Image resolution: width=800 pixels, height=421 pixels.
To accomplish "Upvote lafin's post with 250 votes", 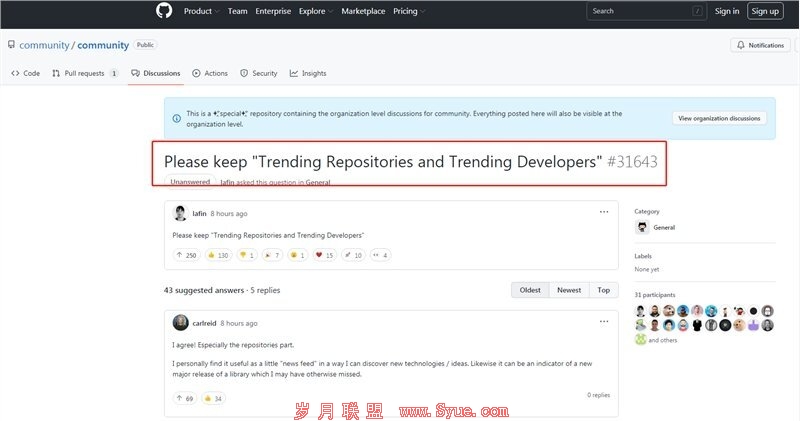I will tap(186, 255).
